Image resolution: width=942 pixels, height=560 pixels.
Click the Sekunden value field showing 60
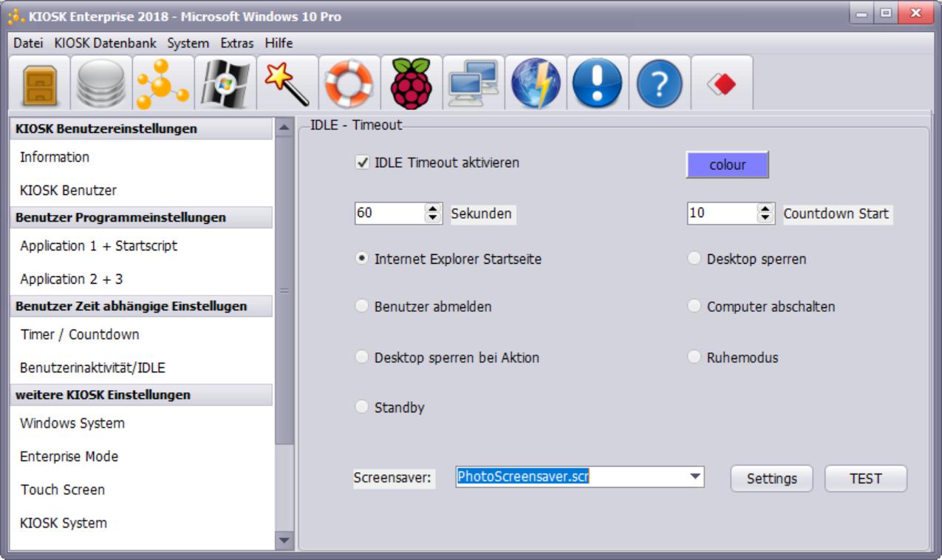pyautogui.click(x=389, y=214)
